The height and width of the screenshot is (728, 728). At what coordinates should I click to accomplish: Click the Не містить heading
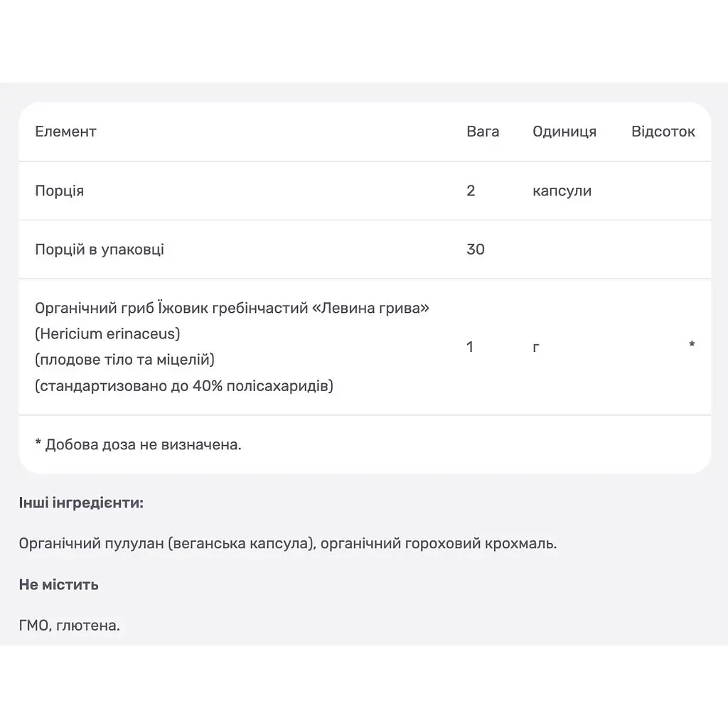point(58,584)
